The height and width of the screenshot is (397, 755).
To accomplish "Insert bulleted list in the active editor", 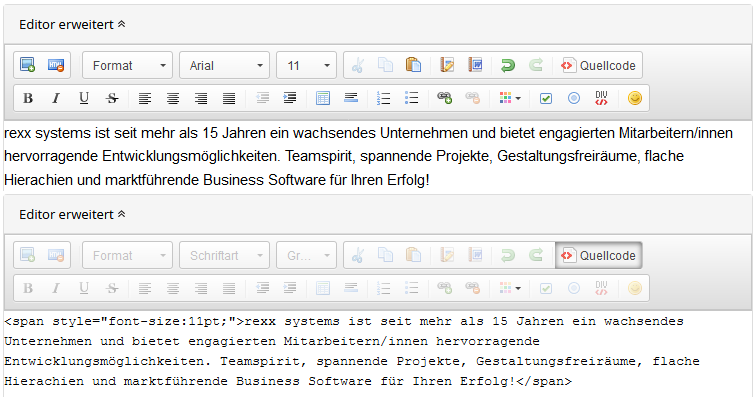I will (412, 98).
